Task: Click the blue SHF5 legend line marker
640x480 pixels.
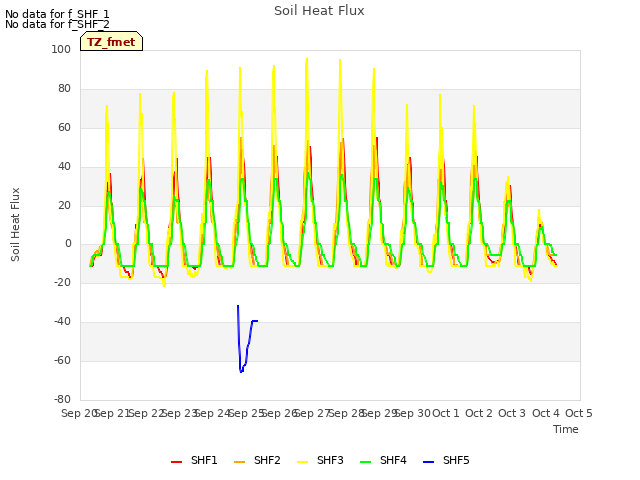Action: 429,462
